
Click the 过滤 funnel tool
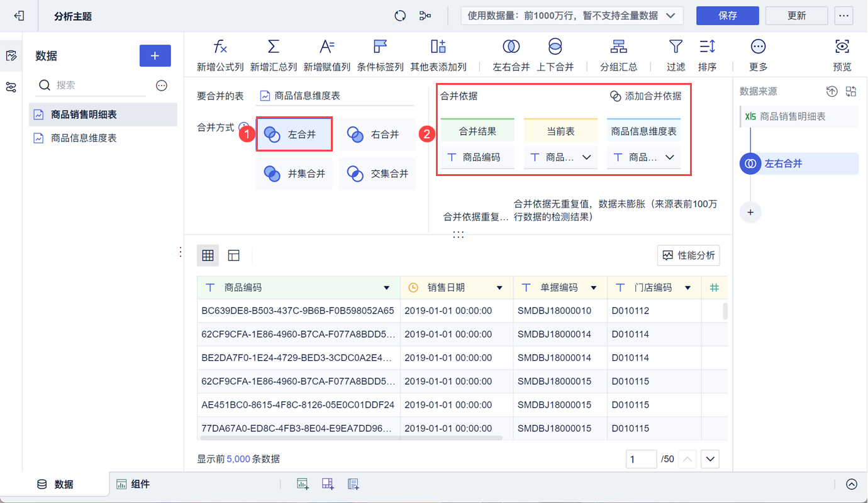676,55
